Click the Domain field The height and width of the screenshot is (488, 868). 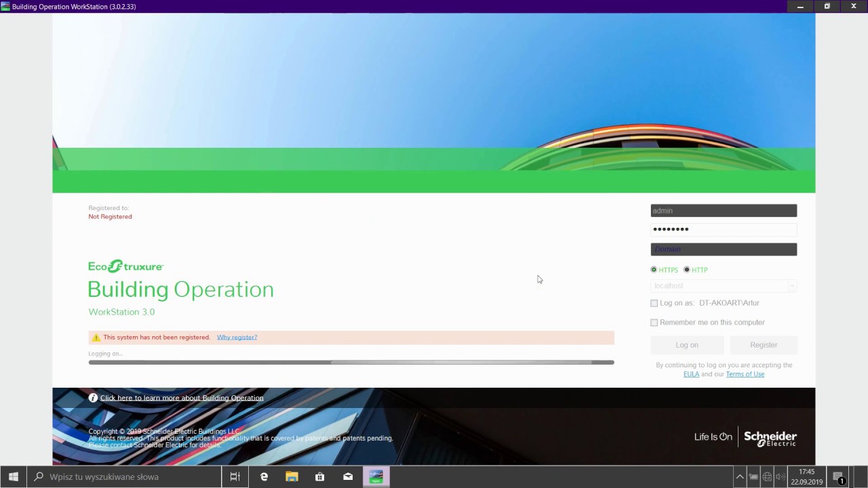724,249
